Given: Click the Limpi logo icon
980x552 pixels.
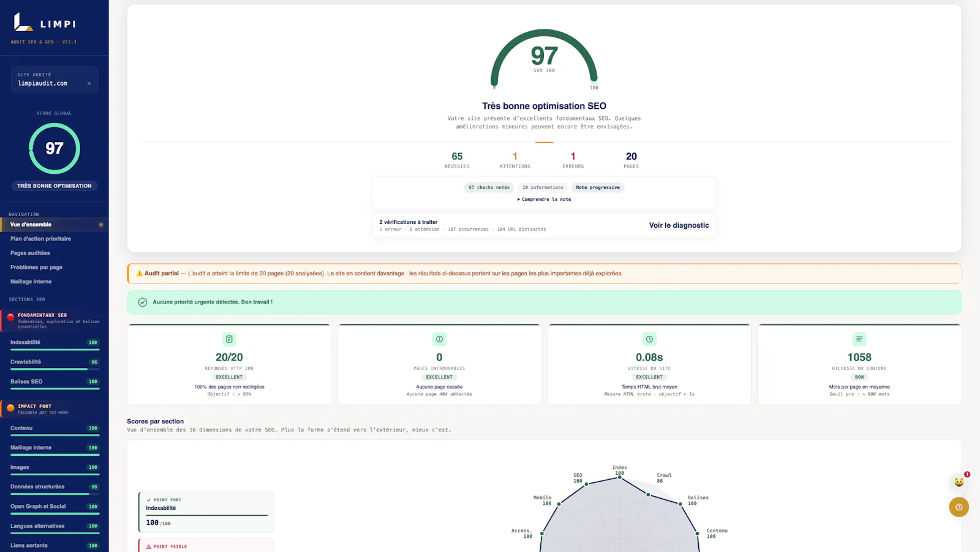Looking at the screenshot, I should [x=23, y=22].
